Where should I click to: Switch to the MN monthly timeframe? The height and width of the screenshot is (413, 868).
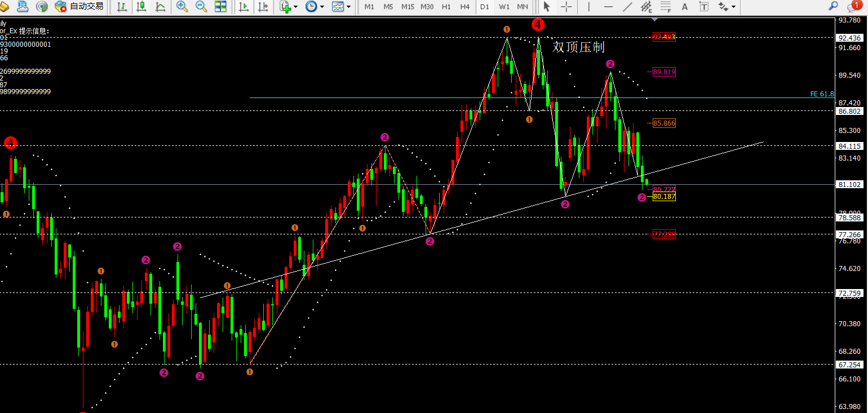(523, 7)
